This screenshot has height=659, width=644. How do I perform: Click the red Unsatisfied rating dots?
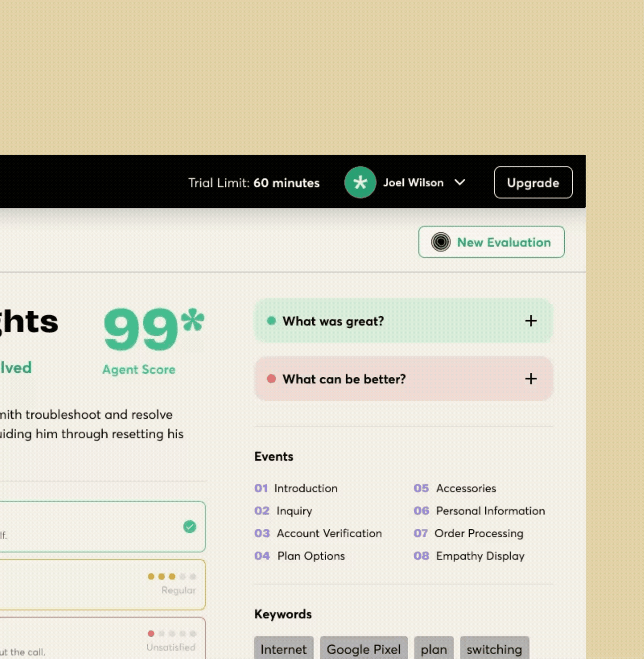172,634
